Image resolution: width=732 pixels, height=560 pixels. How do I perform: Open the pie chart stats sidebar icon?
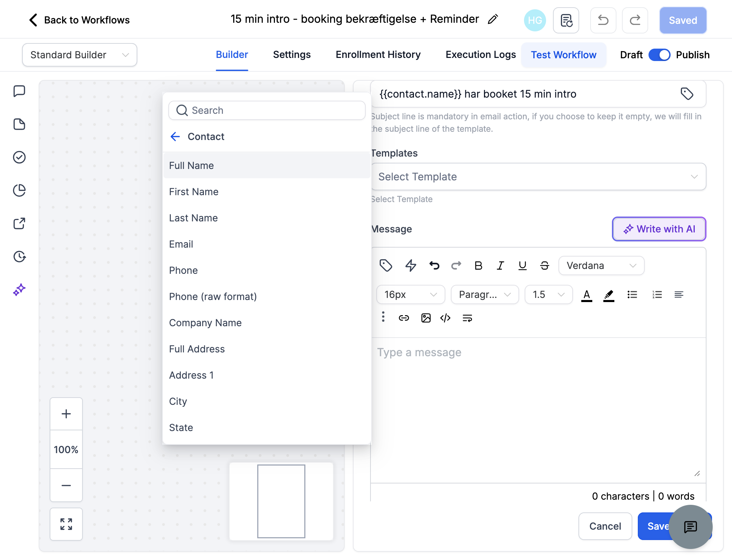tap(19, 190)
